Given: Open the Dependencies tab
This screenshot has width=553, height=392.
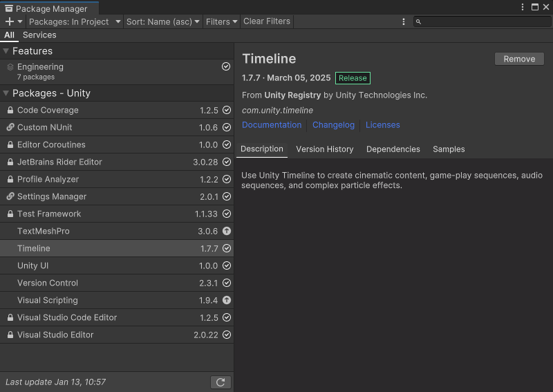Looking at the screenshot, I should 393,149.
